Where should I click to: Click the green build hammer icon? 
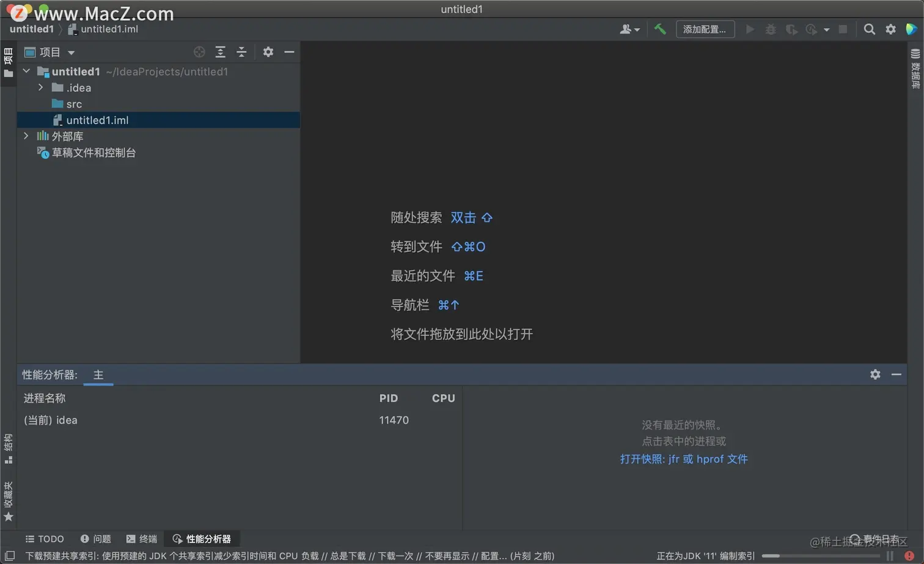point(660,29)
